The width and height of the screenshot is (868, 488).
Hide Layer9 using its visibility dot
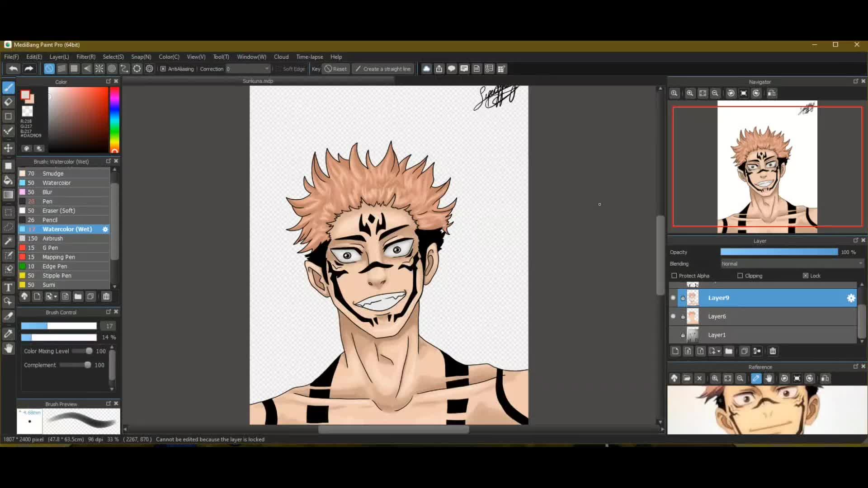click(x=673, y=298)
